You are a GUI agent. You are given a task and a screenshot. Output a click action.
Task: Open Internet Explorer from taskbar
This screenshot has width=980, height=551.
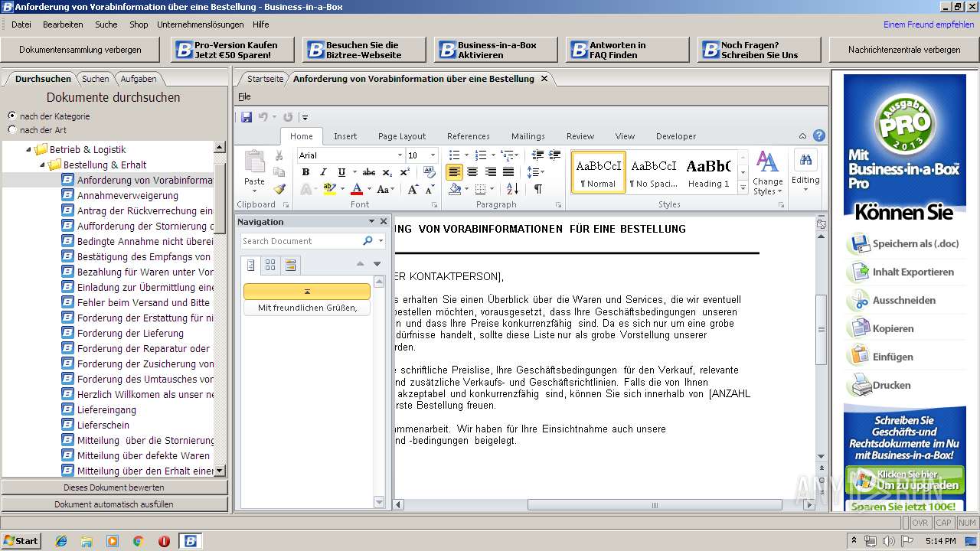coord(60,540)
